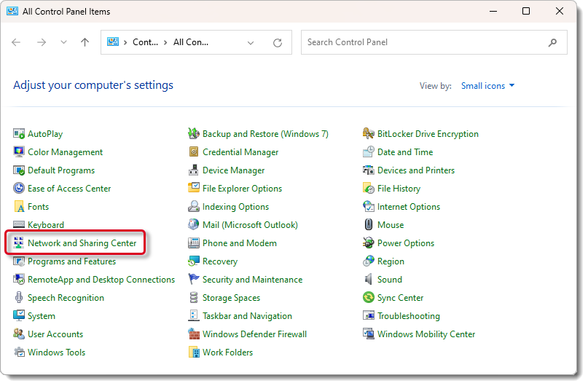Image resolution: width=588 pixels, height=386 pixels.
Task: Open RemoteApp and Desktop Connections link
Action: [101, 280]
